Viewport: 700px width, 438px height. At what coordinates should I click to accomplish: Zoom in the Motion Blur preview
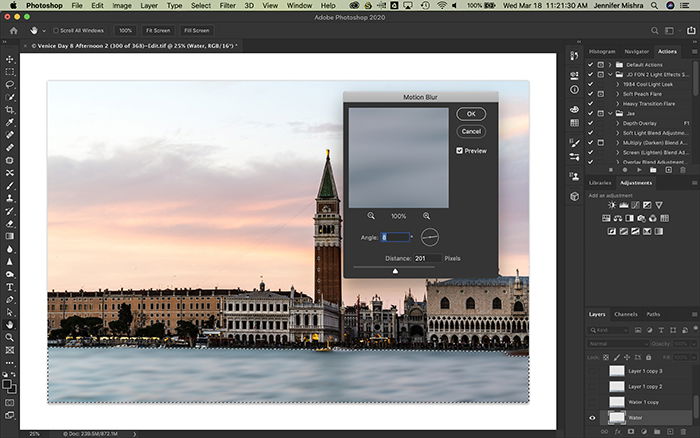click(426, 216)
